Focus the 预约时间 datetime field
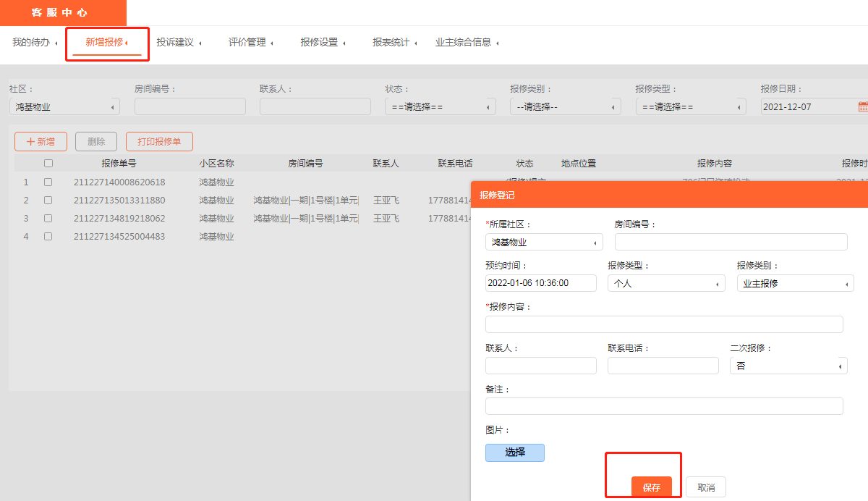 [540, 284]
